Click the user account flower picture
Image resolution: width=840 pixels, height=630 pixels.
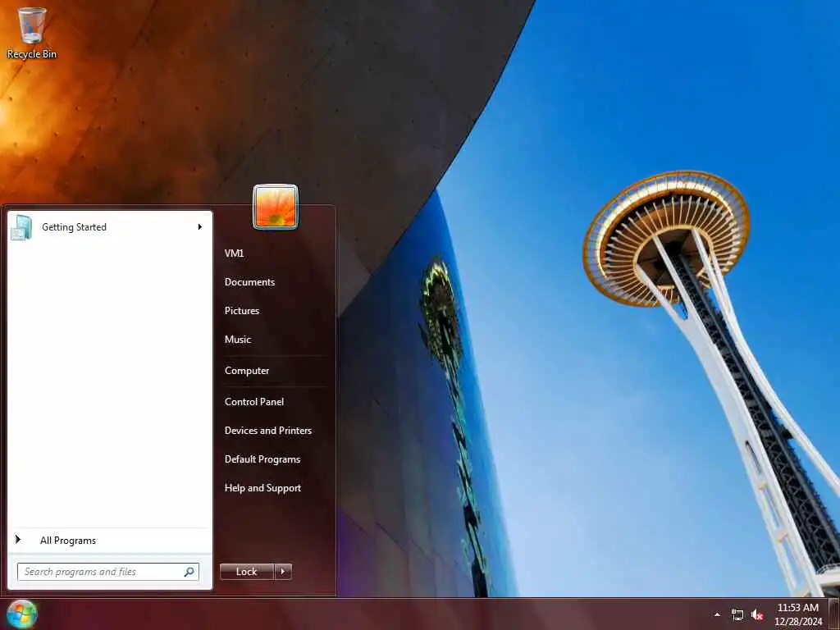[x=276, y=207]
